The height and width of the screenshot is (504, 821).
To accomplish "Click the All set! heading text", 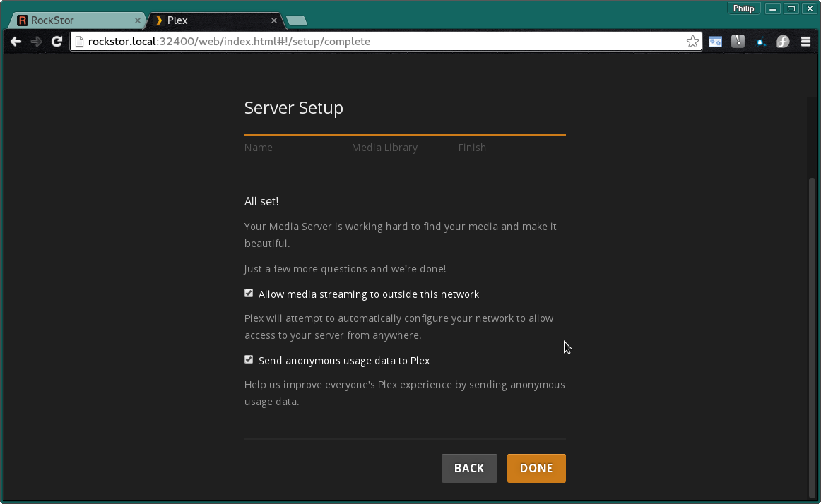I will coord(261,201).
